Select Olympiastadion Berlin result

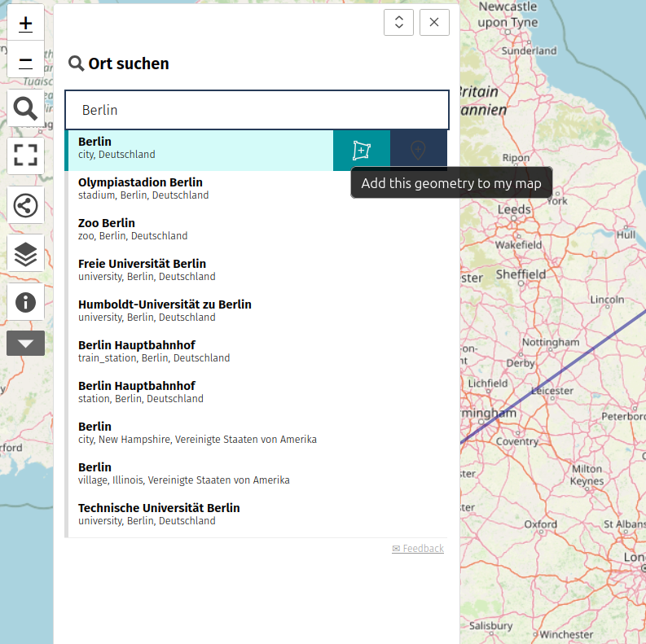140,188
